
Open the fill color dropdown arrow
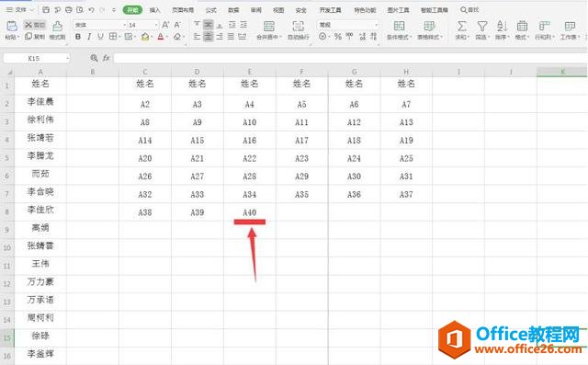tap(152, 37)
